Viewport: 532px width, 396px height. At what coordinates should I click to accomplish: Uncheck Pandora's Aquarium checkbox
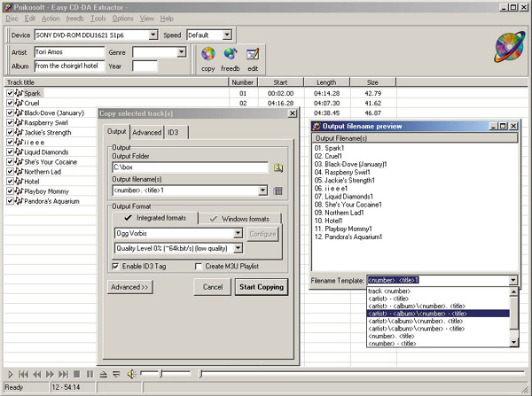click(x=10, y=201)
